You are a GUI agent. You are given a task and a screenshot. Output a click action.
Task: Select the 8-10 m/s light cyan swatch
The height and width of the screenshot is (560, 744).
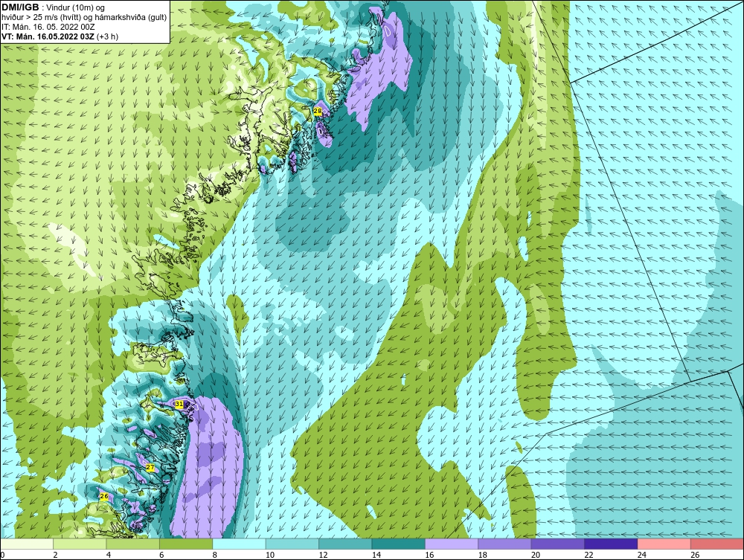coord(239,544)
